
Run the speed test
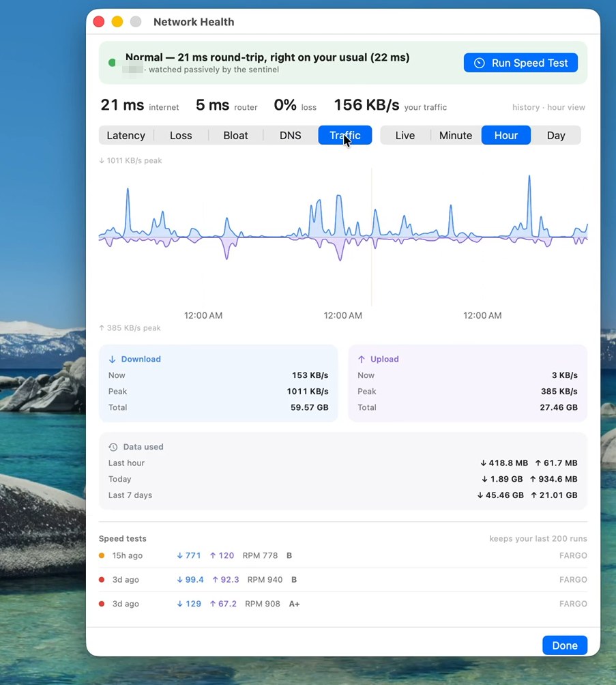(x=520, y=63)
